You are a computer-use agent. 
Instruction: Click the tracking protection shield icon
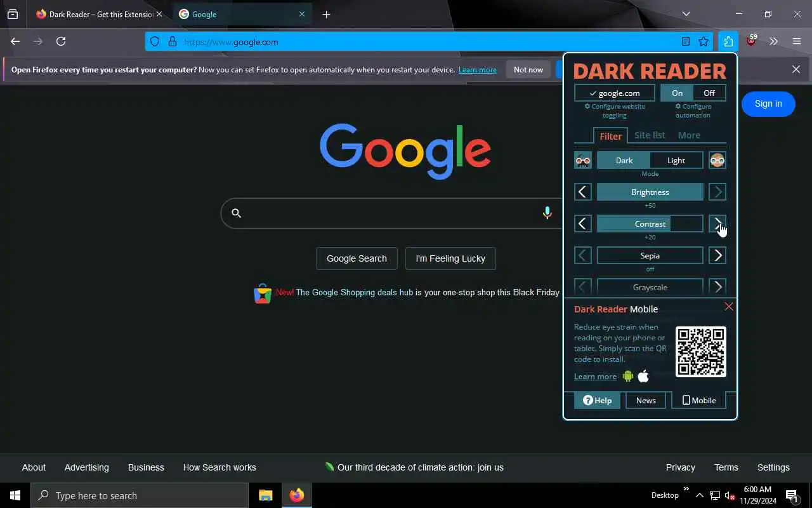[x=155, y=42]
